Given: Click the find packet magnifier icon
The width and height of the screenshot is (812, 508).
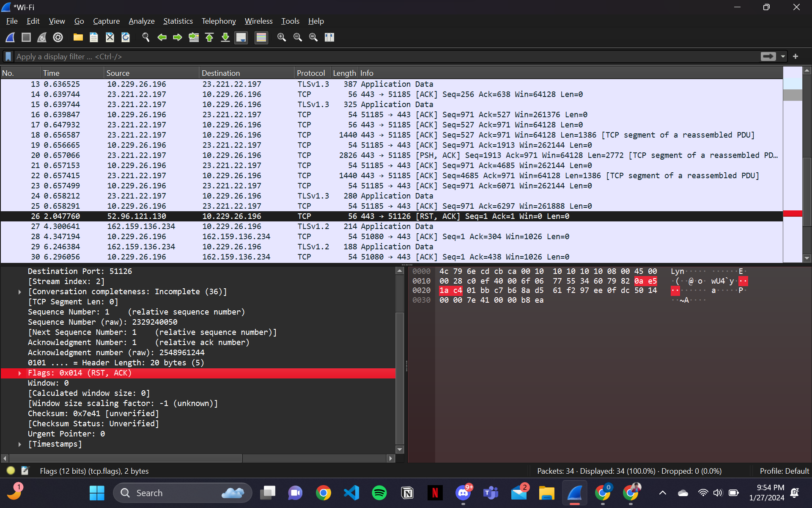Looking at the screenshot, I should pyautogui.click(x=146, y=37).
